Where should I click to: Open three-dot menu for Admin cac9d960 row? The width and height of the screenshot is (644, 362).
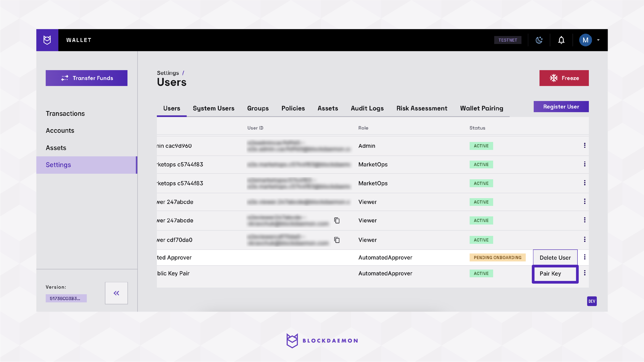pos(585,145)
